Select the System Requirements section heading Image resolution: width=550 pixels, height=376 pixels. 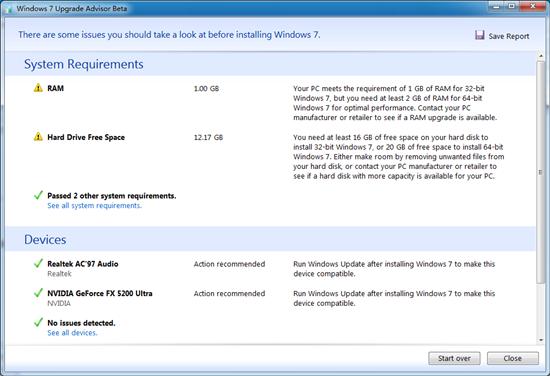(83, 64)
